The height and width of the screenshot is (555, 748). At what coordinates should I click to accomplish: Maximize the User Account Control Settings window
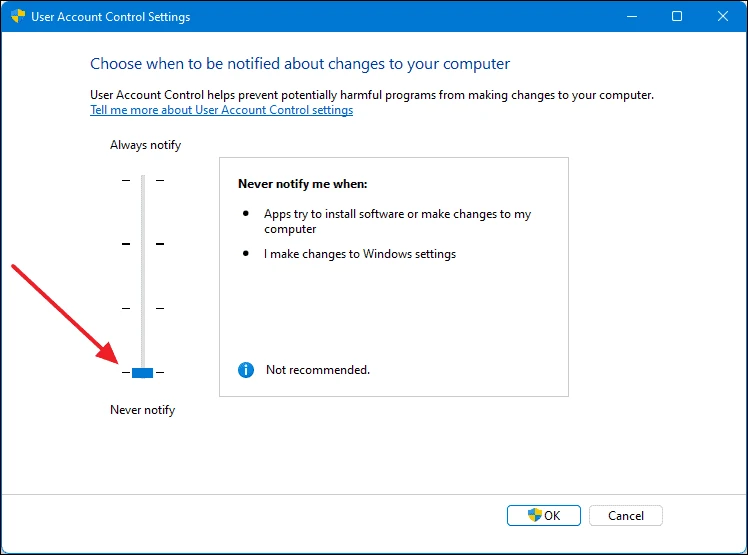click(x=677, y=16)
